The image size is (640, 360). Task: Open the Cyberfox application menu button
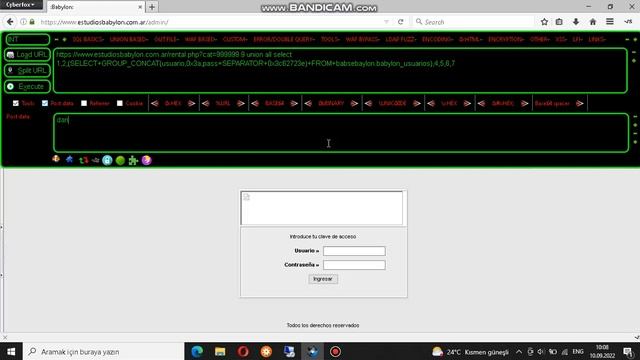(x=21, y=4)
